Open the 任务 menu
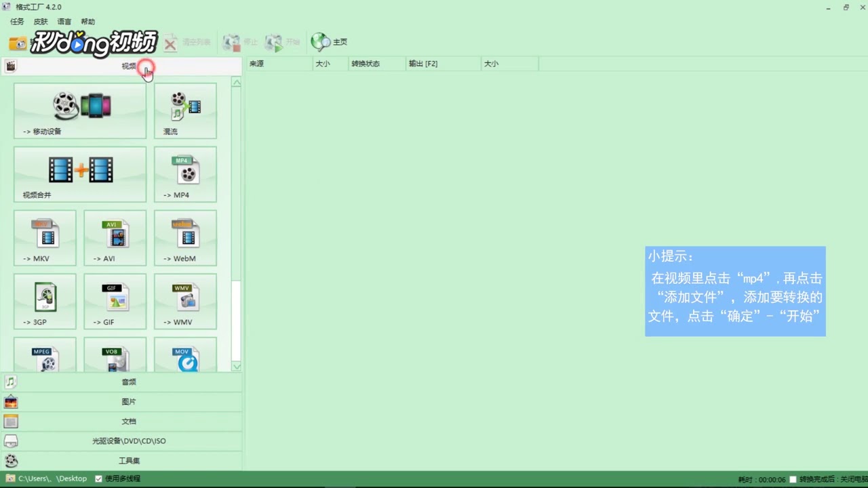 17,22
